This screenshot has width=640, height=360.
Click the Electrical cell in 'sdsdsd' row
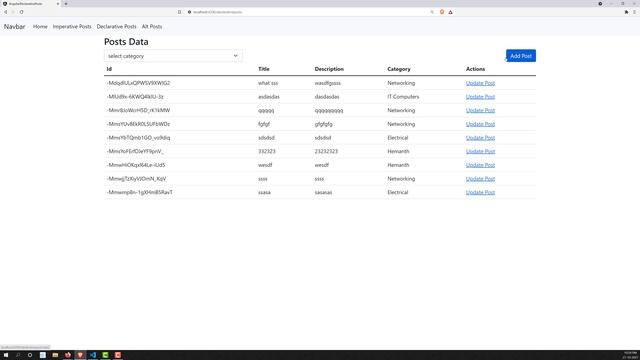point(398,138)
